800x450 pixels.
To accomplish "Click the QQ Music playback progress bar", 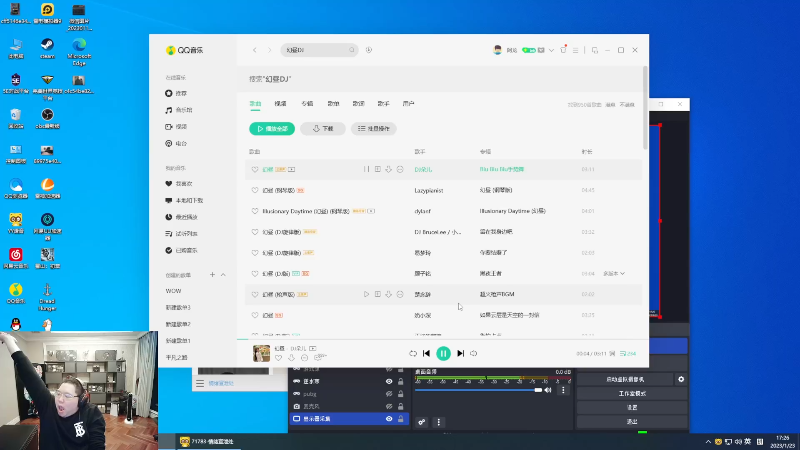I will coord(443,339).
